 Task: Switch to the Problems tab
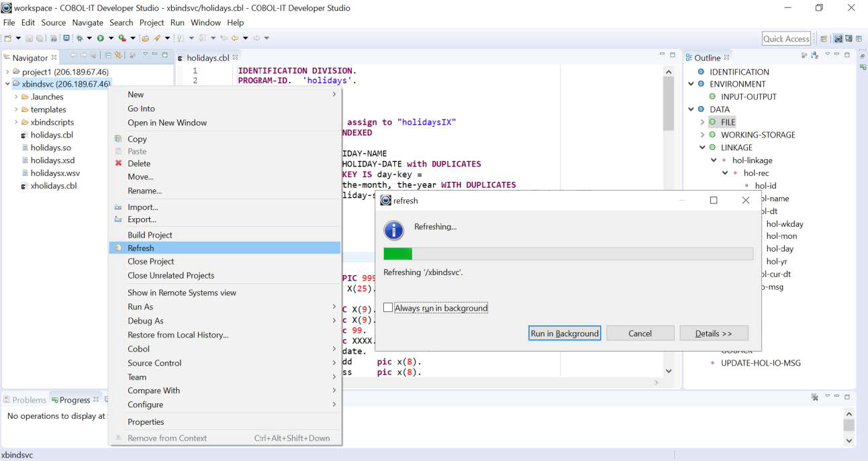(29, 400)
